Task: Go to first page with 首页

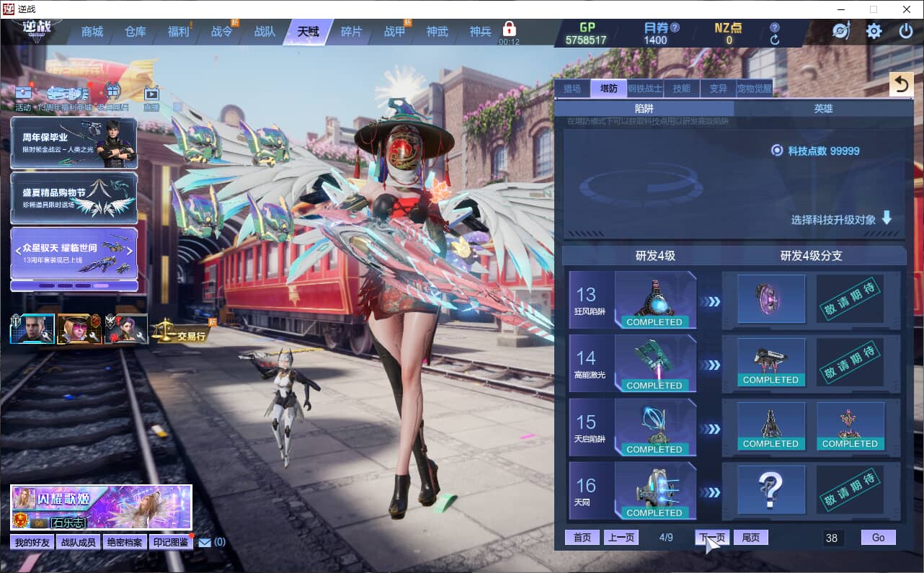Action: click(582, 538)
